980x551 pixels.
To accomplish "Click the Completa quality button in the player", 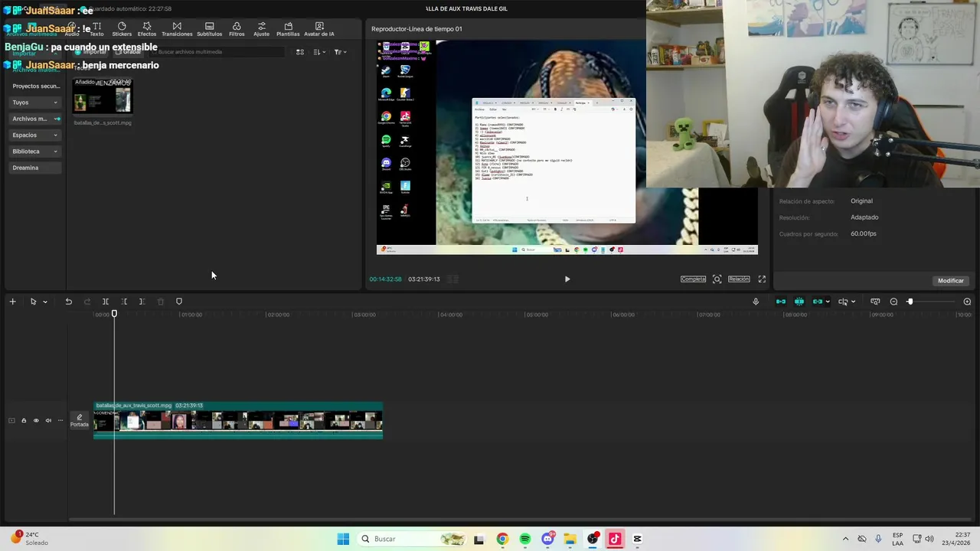I will (x=693, y=279).
